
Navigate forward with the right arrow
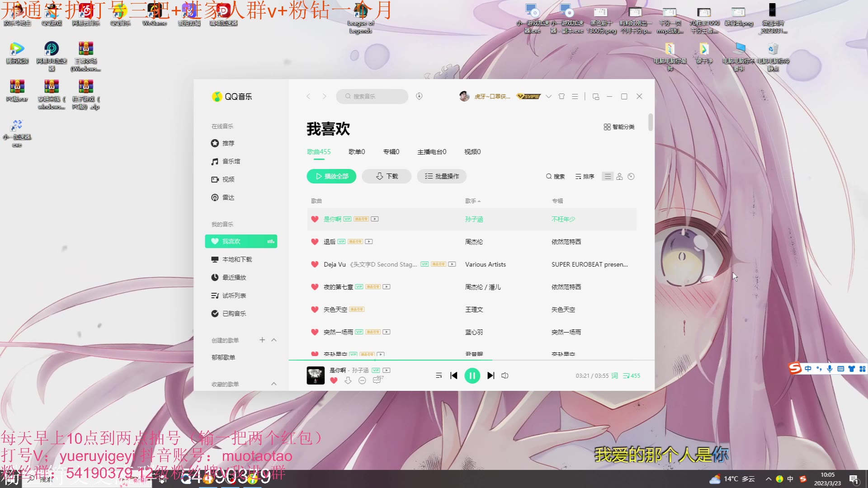click(x=324, y=96)
